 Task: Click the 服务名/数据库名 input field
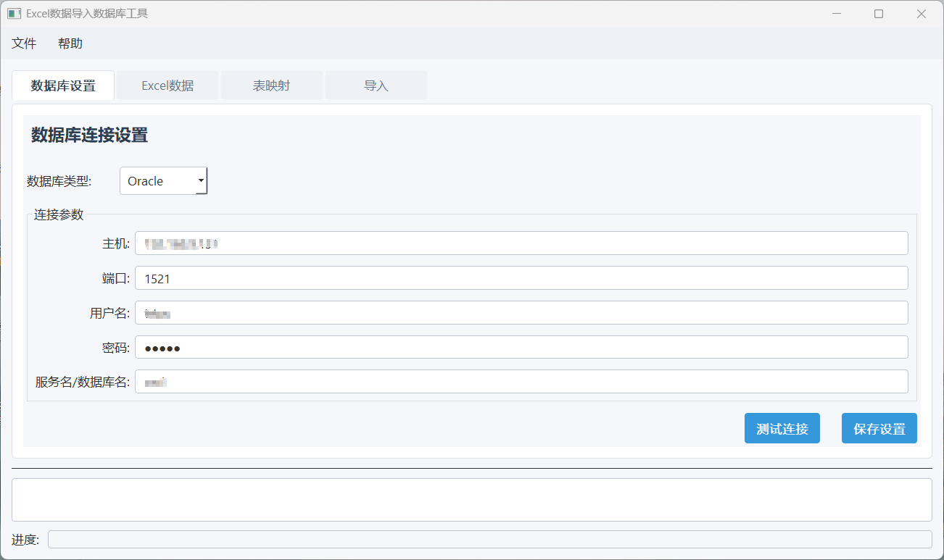click(x=521, y=382)
